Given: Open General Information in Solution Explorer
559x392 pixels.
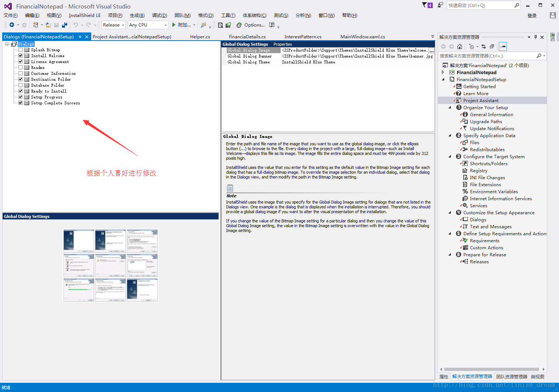Looking at the screenshot, I should [491, 114].
